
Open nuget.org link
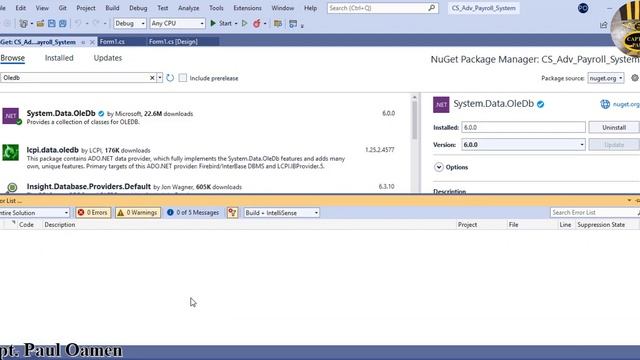(626, 104)
